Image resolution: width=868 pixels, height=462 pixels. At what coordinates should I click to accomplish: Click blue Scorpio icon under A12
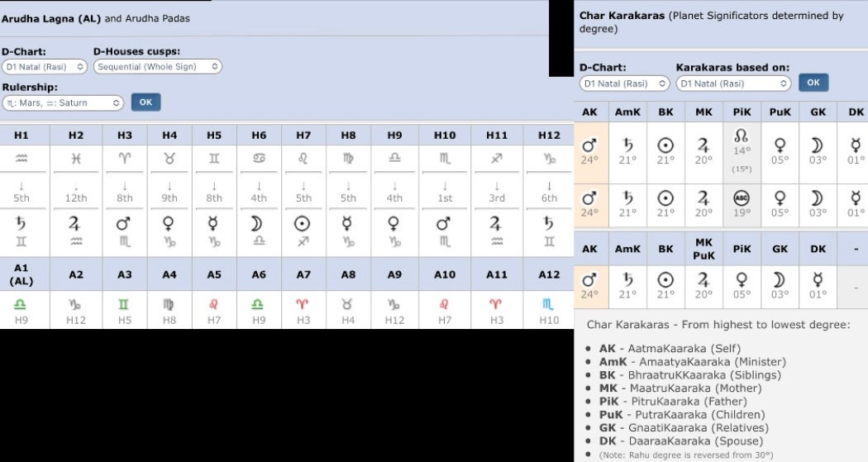[549, 304]
